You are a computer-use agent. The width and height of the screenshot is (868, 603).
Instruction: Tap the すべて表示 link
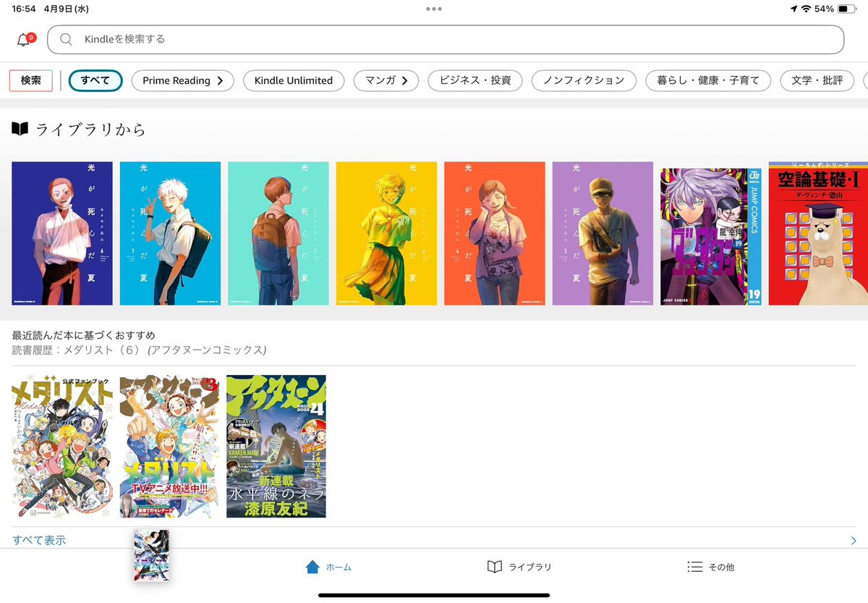[39, 540]
